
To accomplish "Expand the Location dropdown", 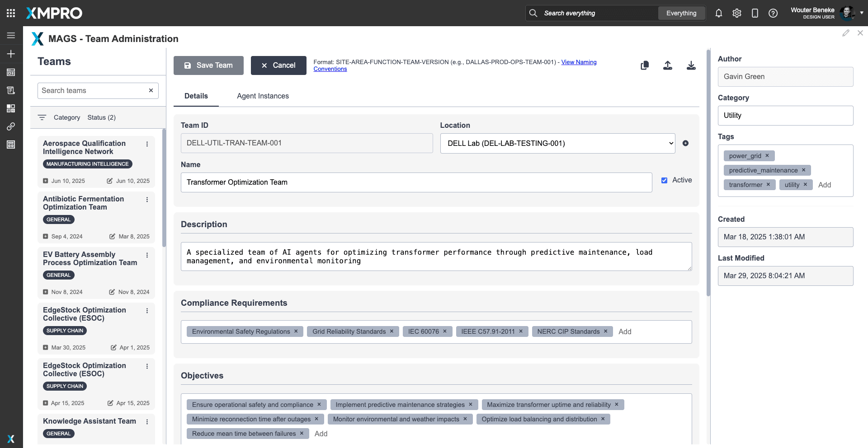I will click(557, 143).
